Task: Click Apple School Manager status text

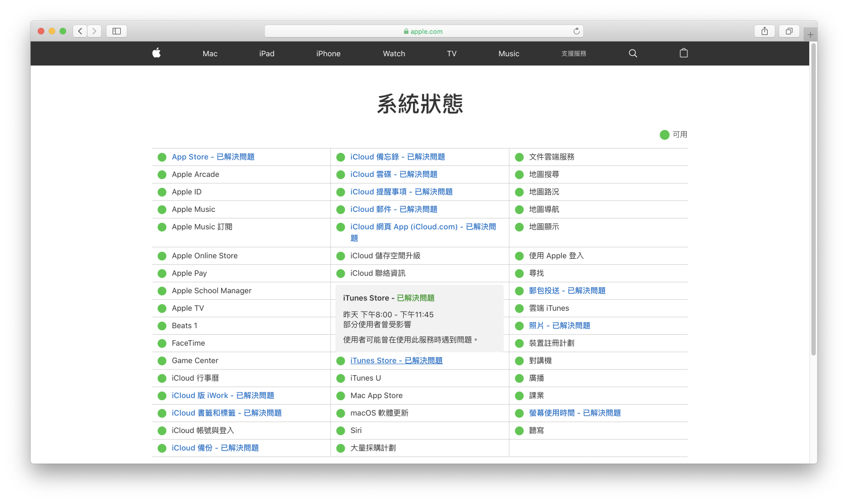Action: click(212, 290)
